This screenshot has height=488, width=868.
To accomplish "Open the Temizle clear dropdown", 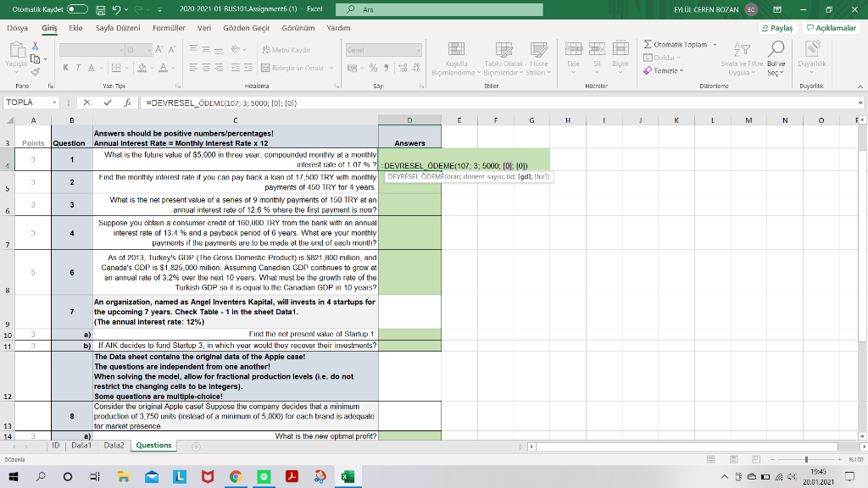I will pyautogui.click(x=664, y=71).
